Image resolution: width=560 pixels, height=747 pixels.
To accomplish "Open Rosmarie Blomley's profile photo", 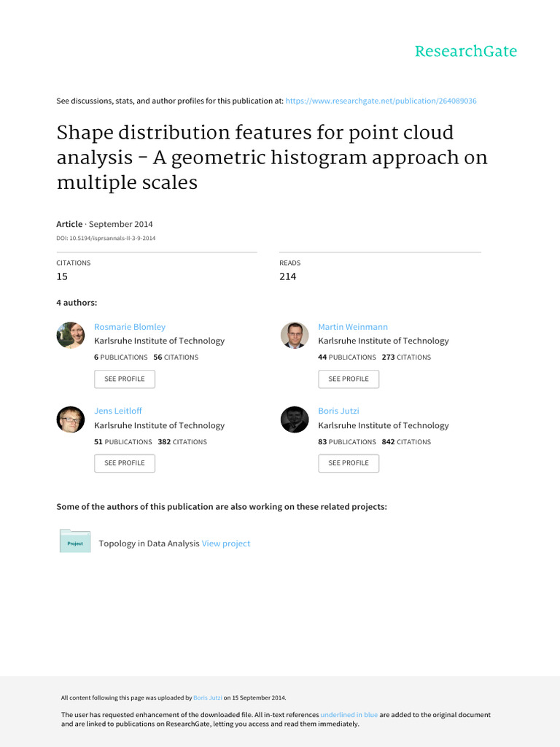I will pyautogui.click(x=71, y=335).
